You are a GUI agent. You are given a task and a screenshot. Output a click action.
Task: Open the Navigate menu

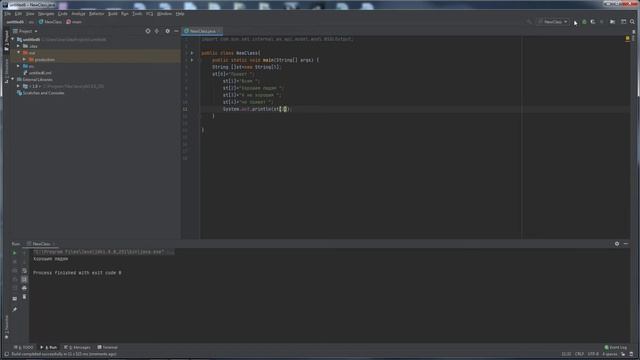pos(46,14)
